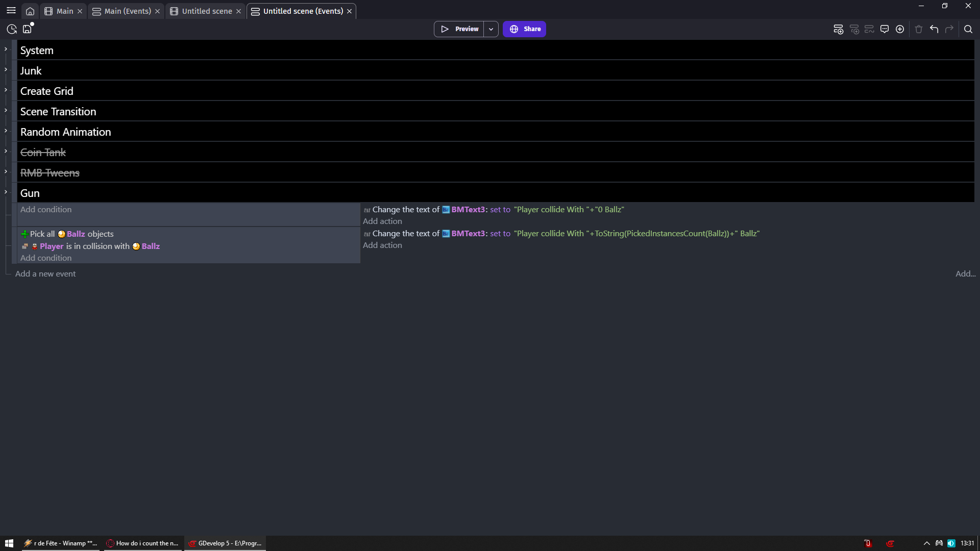Click the Share button

click(524, 29)
